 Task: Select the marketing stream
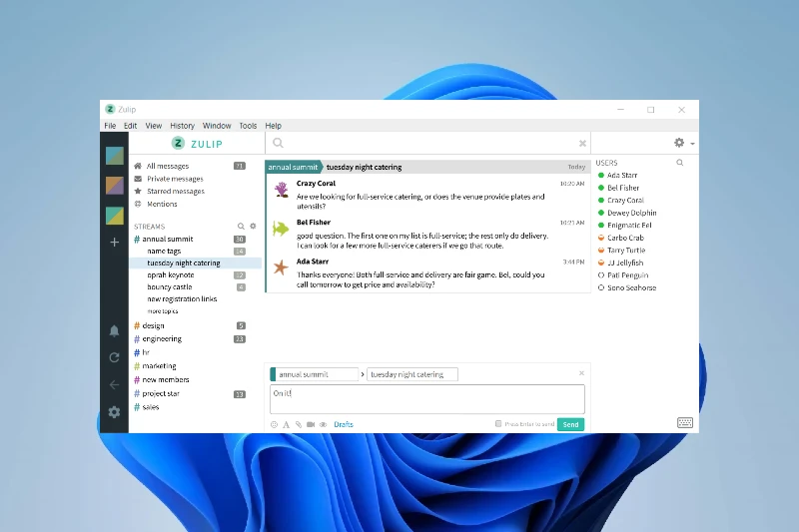[x=160, y=366]
